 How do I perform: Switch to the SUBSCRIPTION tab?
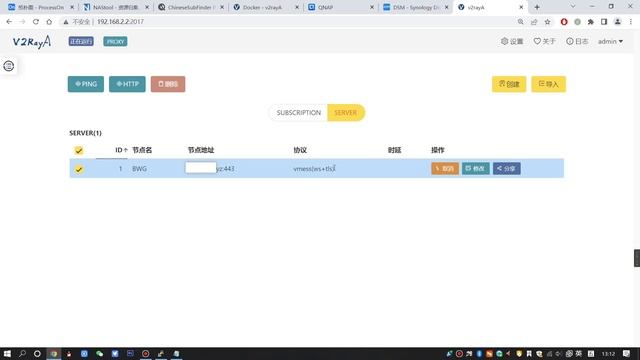coord(298,113)
